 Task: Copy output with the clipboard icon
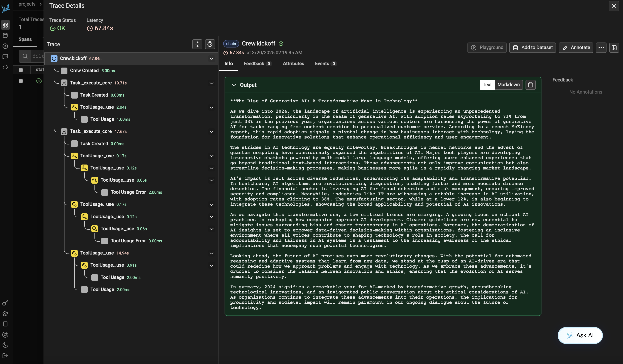(x=531, y=85)
